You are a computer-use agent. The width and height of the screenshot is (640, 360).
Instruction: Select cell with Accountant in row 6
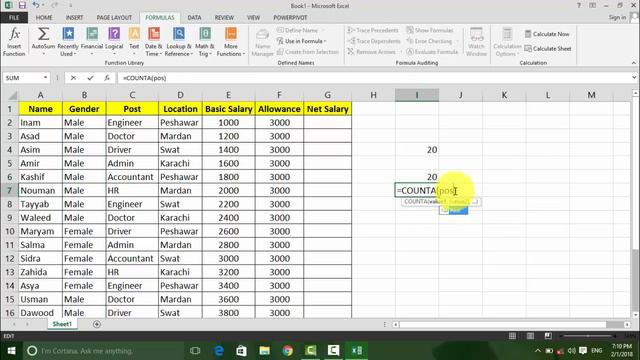pyautogui.click(x=132, y=177)
